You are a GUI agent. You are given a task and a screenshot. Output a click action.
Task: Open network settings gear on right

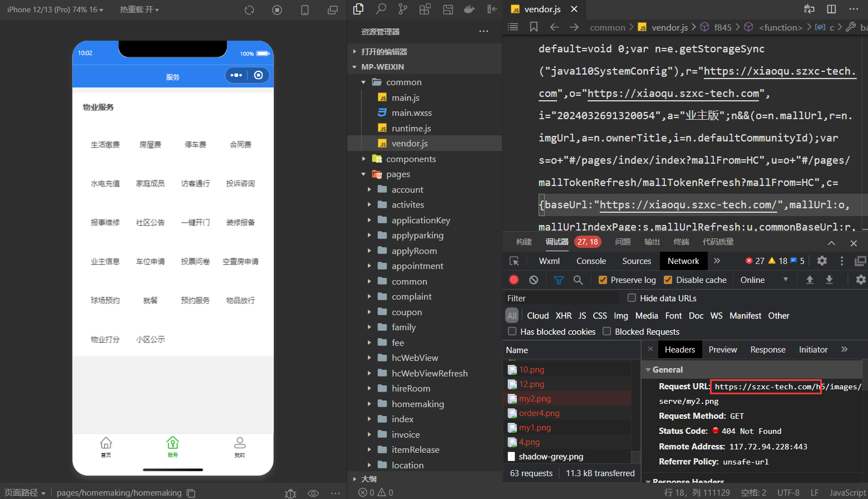861,280
